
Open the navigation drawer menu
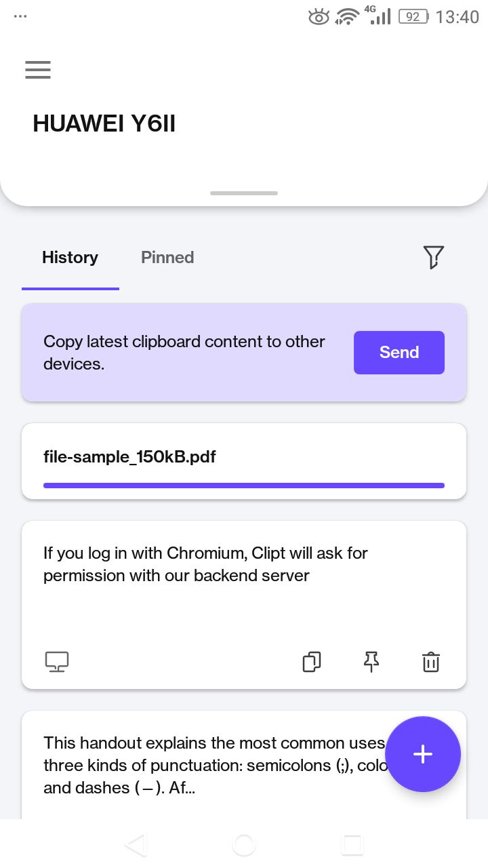tap(38, 70)
